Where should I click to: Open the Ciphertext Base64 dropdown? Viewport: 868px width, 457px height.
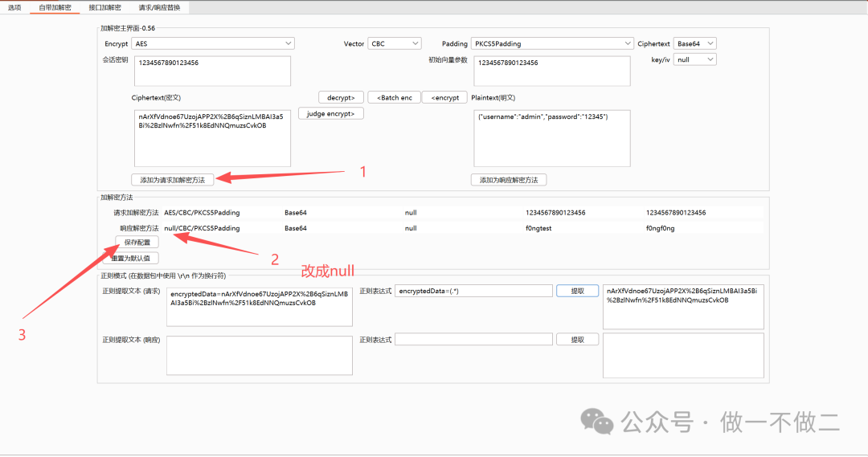pos(695,43)
